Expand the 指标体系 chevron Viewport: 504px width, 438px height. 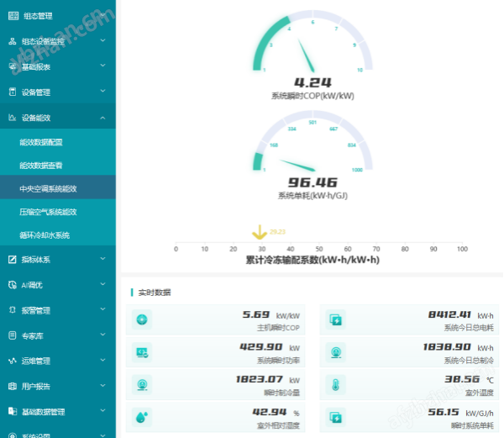pyautogui.click(x=102, y=258)
